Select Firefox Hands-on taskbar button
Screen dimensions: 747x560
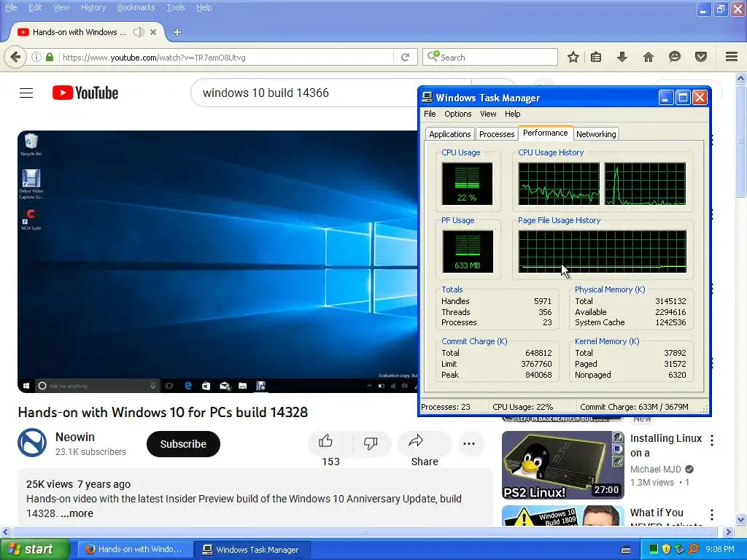coord(135,550)
